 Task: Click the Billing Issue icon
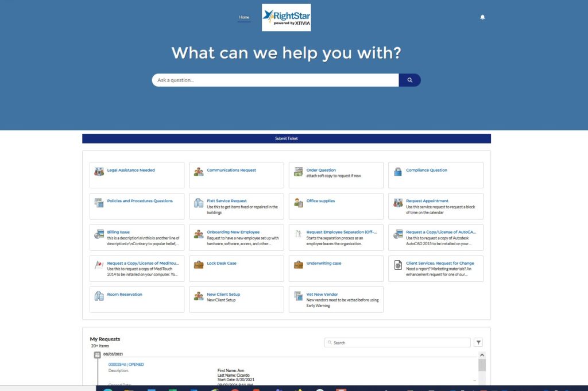pyautogui.click(x=99, y=234)
